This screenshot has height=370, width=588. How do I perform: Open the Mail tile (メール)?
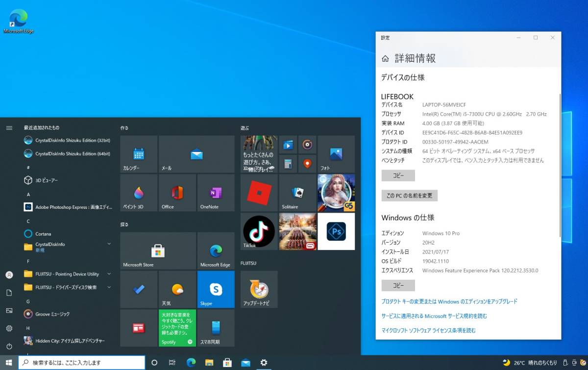tap(196, 154)
